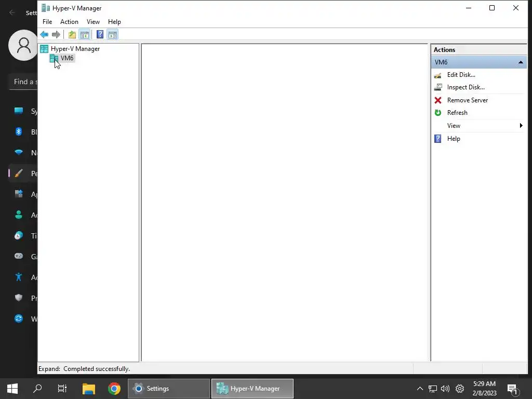Click the volume speaker tray icon
Screen dimensions: 532x399
tap(445, 389)
